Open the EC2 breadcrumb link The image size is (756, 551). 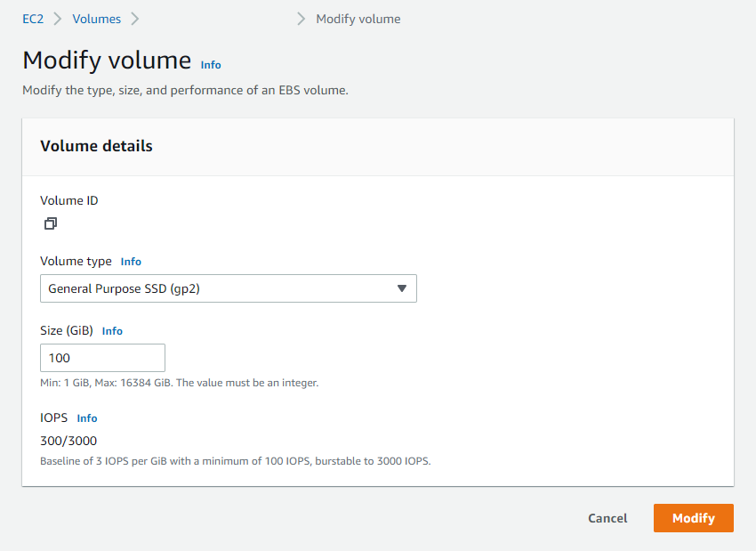click(x=33, y=19)
